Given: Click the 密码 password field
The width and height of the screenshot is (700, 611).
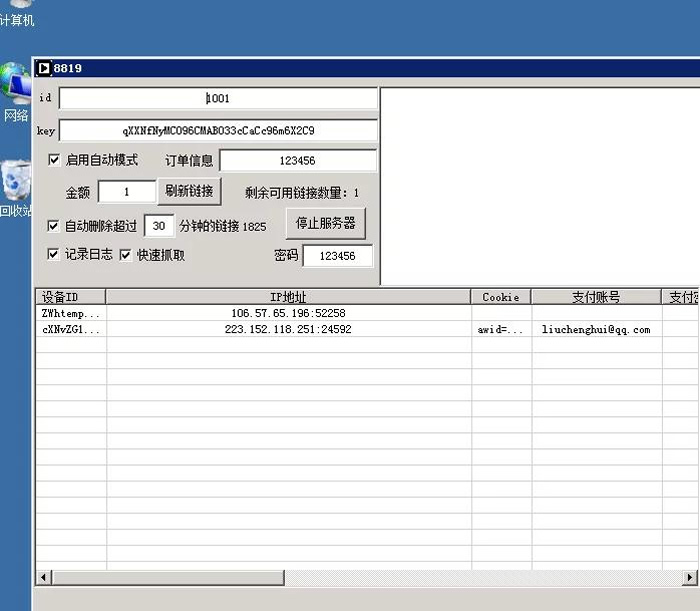Looking at the screenshot, I should click(x=337, y=256).
